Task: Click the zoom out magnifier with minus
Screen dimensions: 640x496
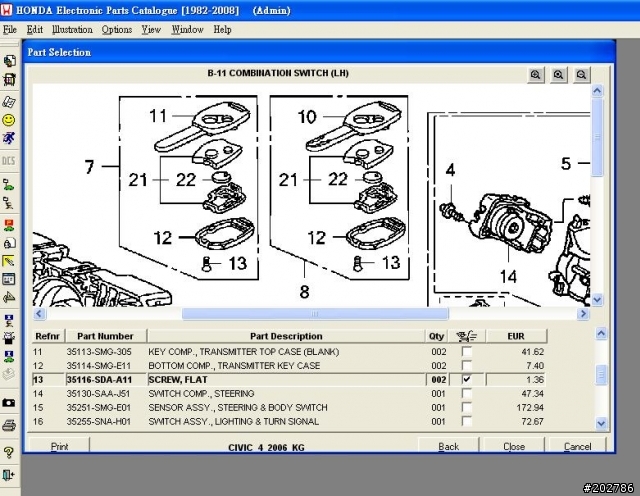Action: click(581, 75)
